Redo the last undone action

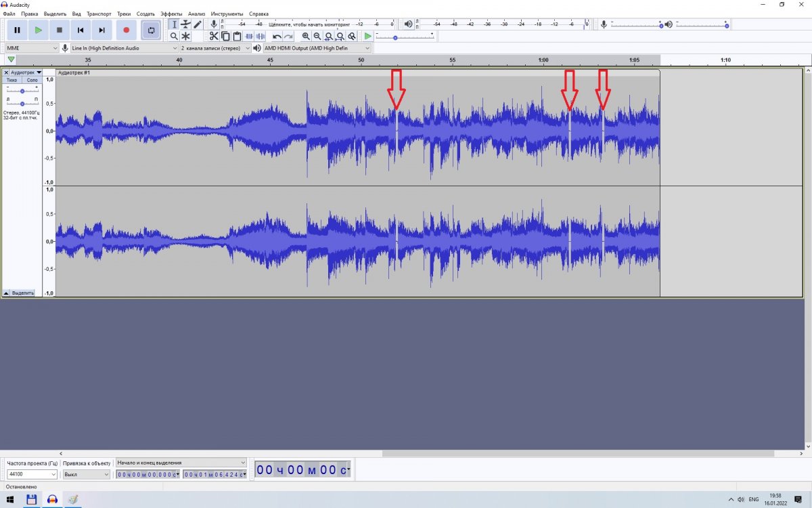pyautogui.click(x=288, y=36)
